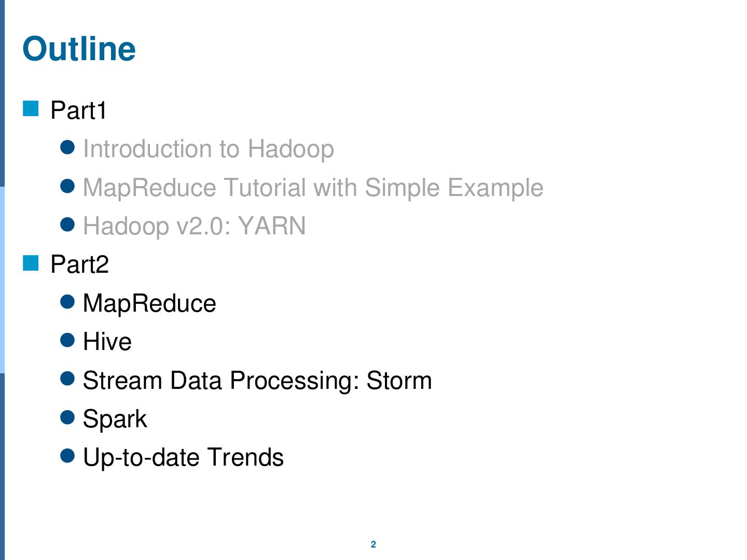747x560 pixels.
Task: Click the round bullet next to Hive
Action: (67, 340)
